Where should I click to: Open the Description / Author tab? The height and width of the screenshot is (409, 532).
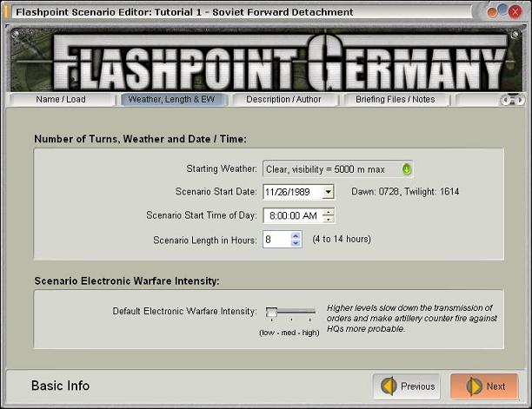pos(283,100)
